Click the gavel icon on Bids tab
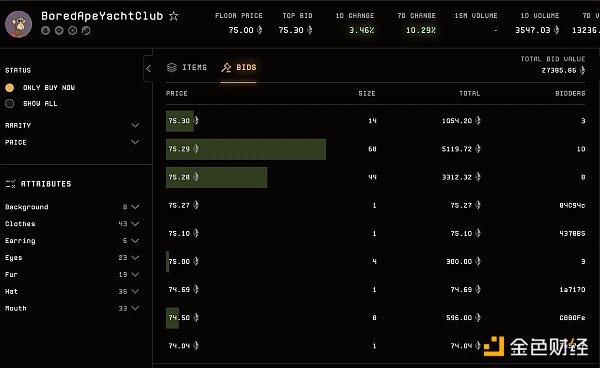This screenshot has height=368, width=600. coord(226,68)
